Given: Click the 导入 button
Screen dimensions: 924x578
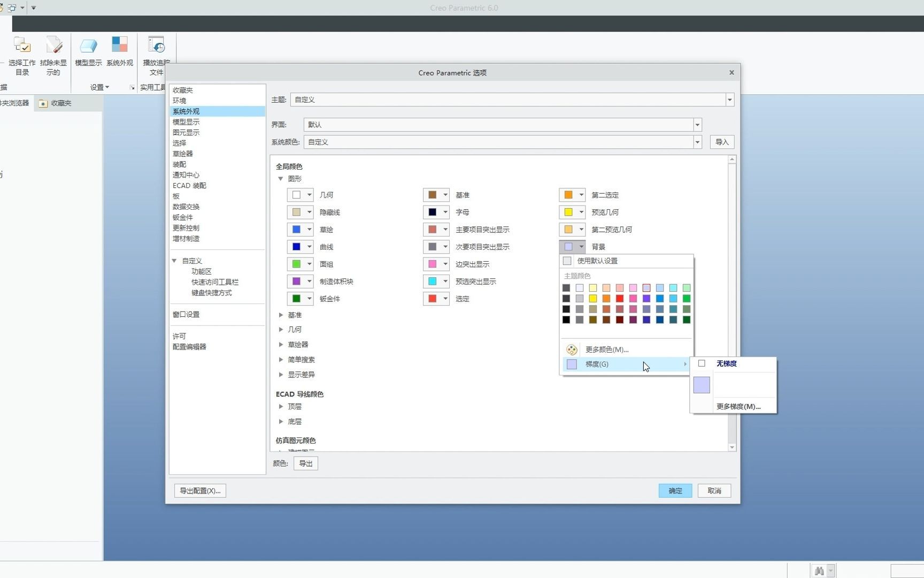Looking at the screenshot, I should pyautogui.click(x=722, y=142).
